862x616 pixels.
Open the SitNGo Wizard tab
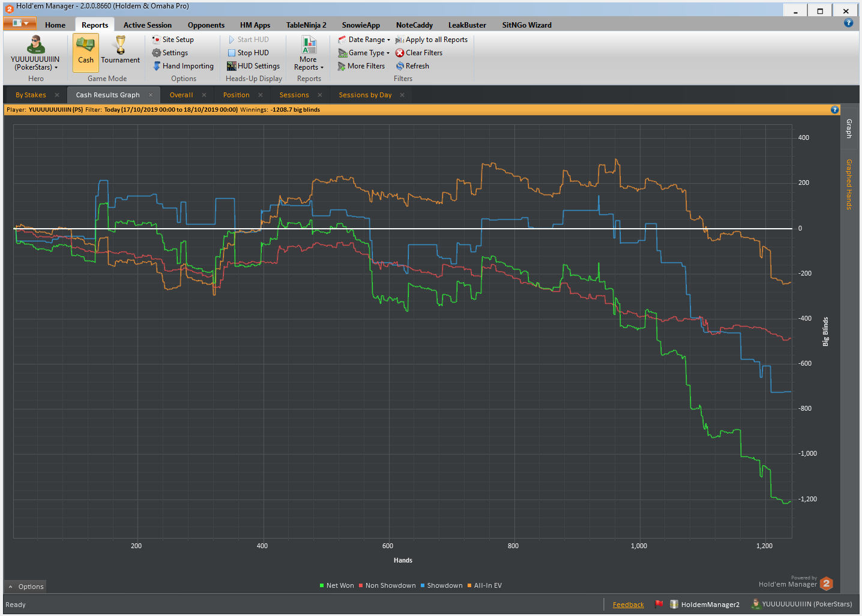click(526, 25)
